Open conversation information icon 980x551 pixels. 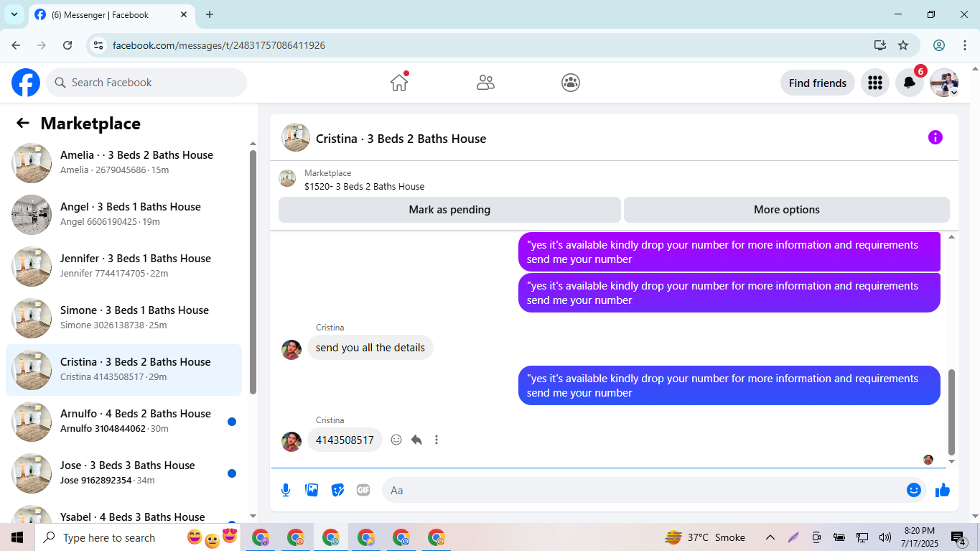(935, 137)
